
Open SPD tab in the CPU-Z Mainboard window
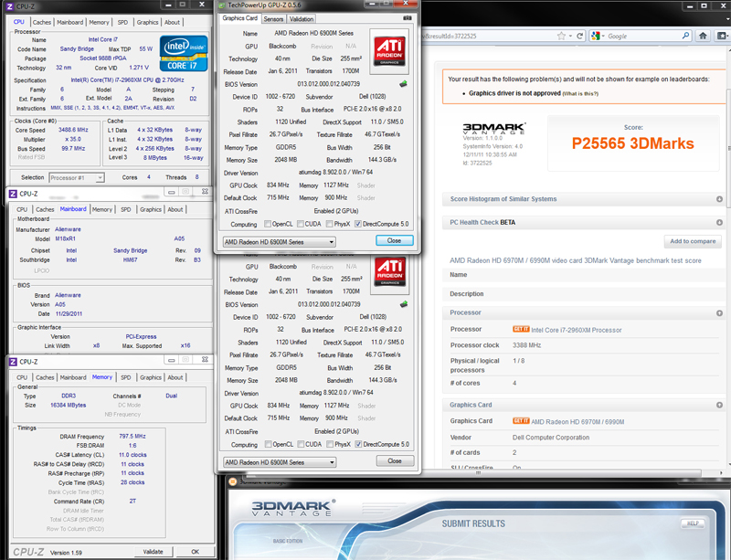(126, 209)
